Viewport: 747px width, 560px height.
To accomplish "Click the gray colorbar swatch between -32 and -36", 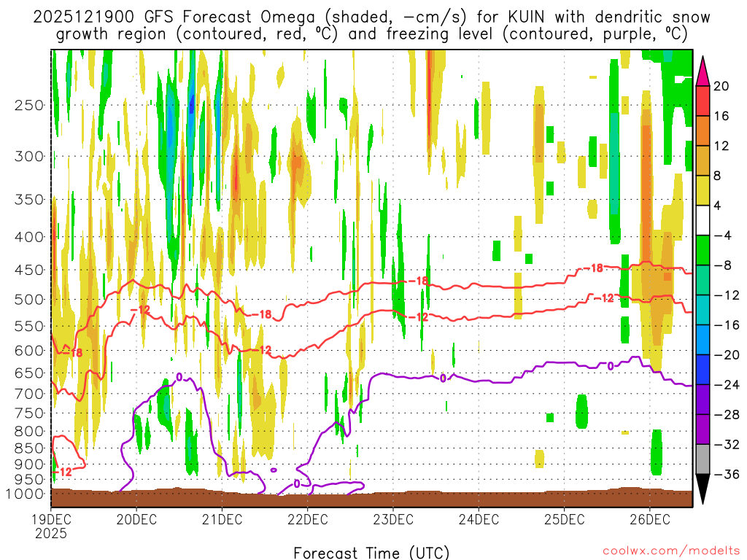I will click(x=703, y=459).
